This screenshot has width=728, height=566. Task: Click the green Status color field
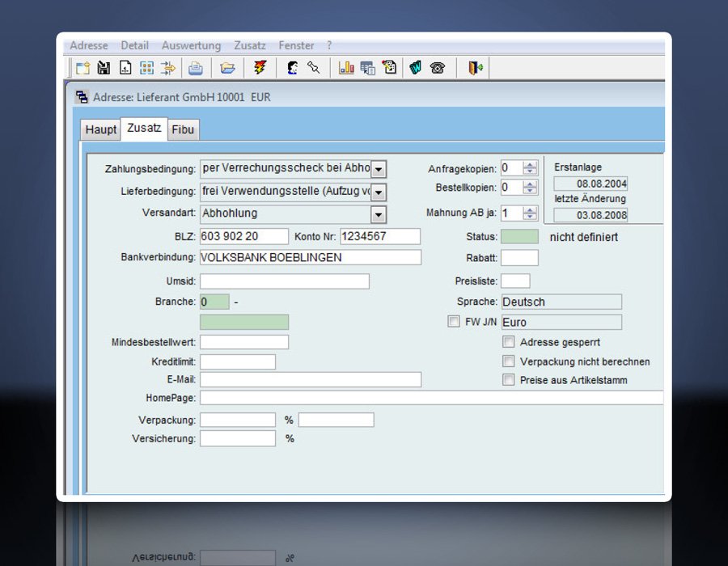pos(519,237)
